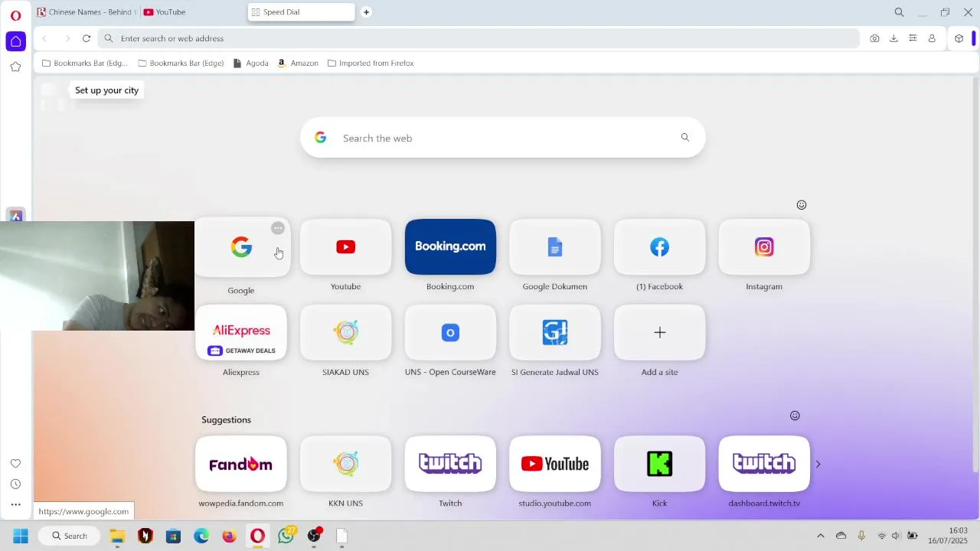Open the Google speed dial tile
Viewport: 980px width, 551px height.
coord(241,248)
